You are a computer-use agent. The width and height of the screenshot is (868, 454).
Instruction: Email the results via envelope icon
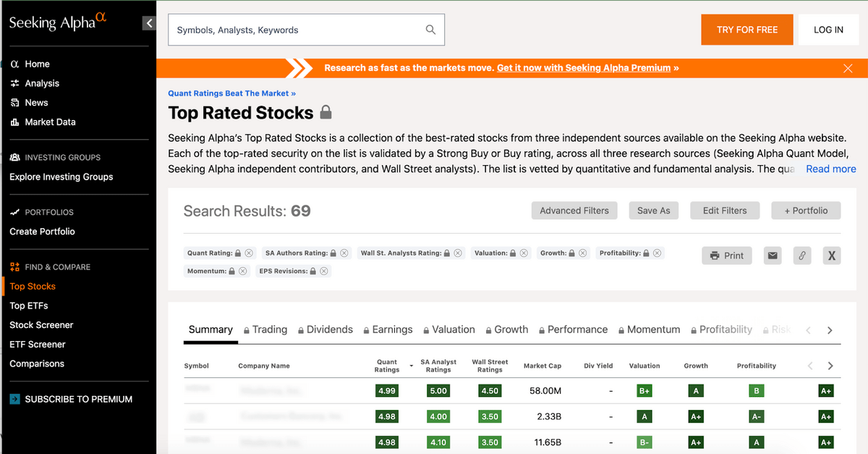point(773,256)
